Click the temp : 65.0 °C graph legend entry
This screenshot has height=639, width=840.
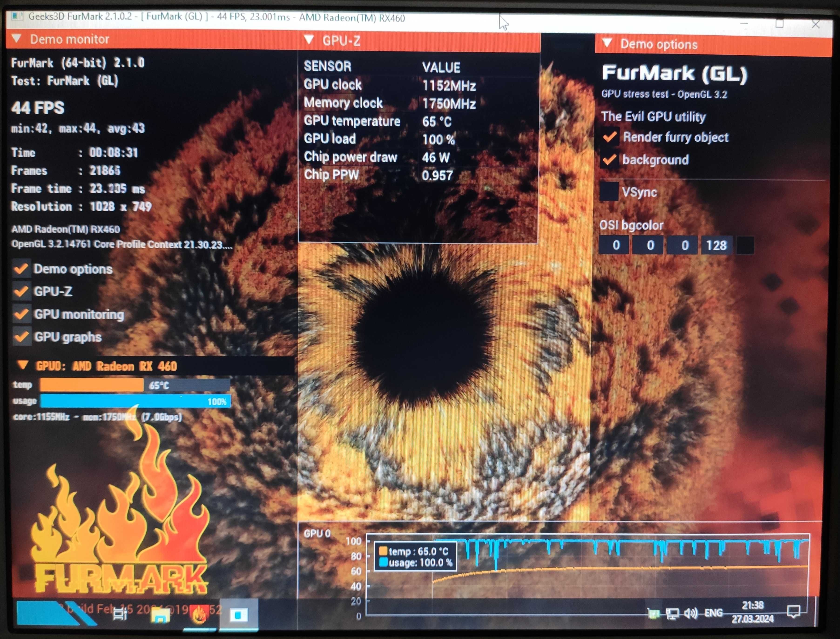(414, 551)
